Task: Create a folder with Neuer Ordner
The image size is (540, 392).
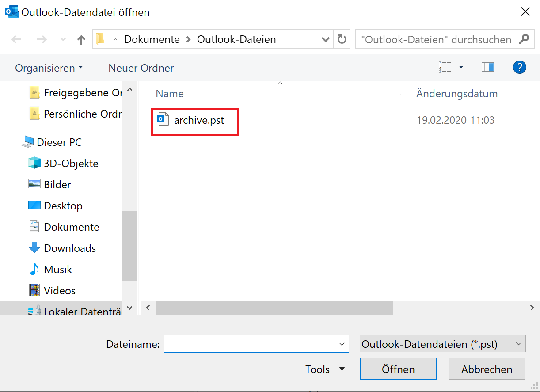Action: (141, 68)
